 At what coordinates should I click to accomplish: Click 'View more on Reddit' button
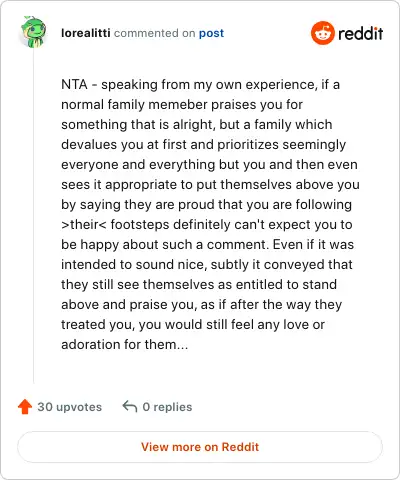point(200,447)
